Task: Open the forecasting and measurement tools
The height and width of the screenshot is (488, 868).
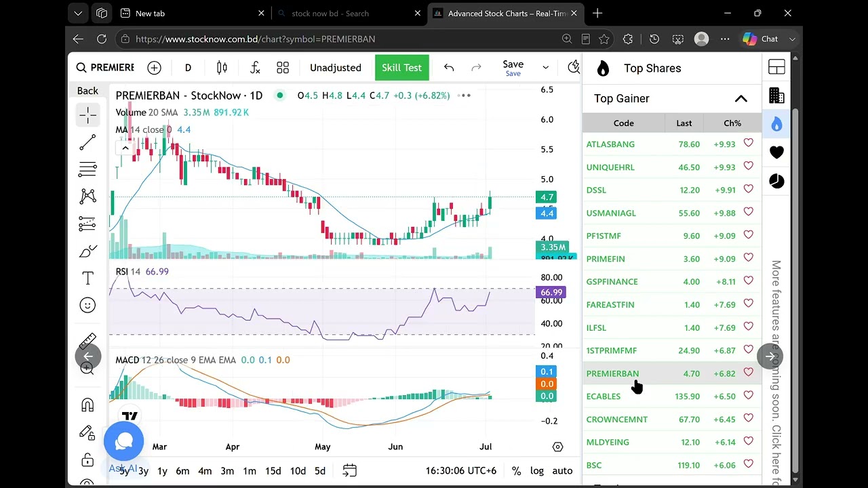Action: (87, 224)
